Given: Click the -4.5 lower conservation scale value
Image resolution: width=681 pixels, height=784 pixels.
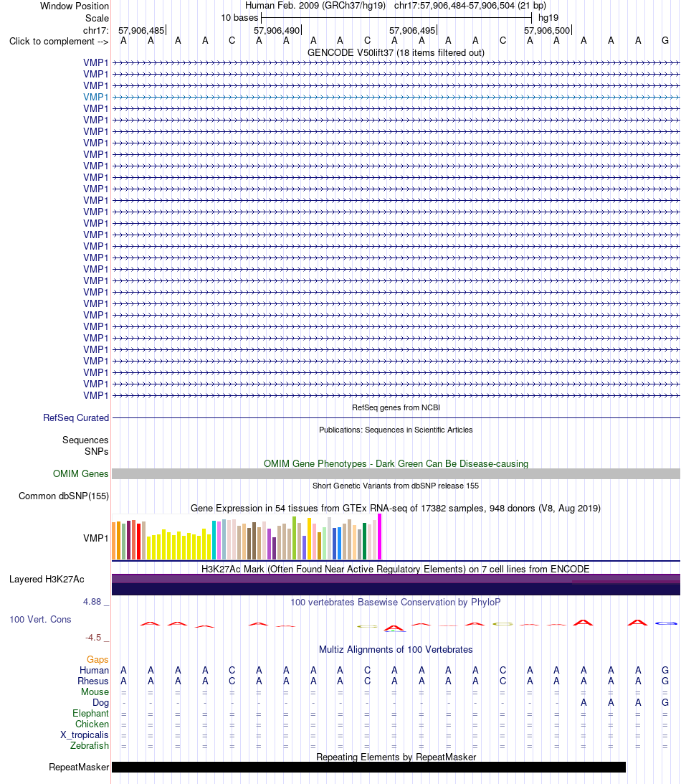Looking at the screenshot, I should [93, 638].
